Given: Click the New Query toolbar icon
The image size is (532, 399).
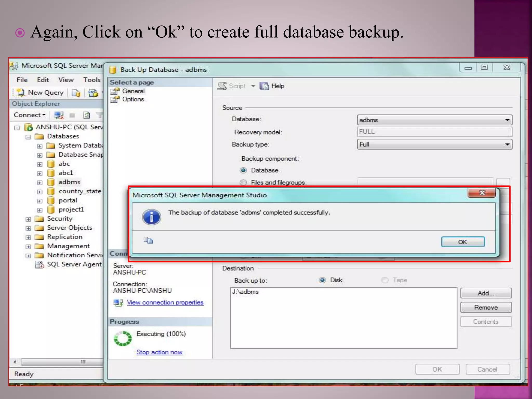Looking at the screenshot, I should [21, 92].
